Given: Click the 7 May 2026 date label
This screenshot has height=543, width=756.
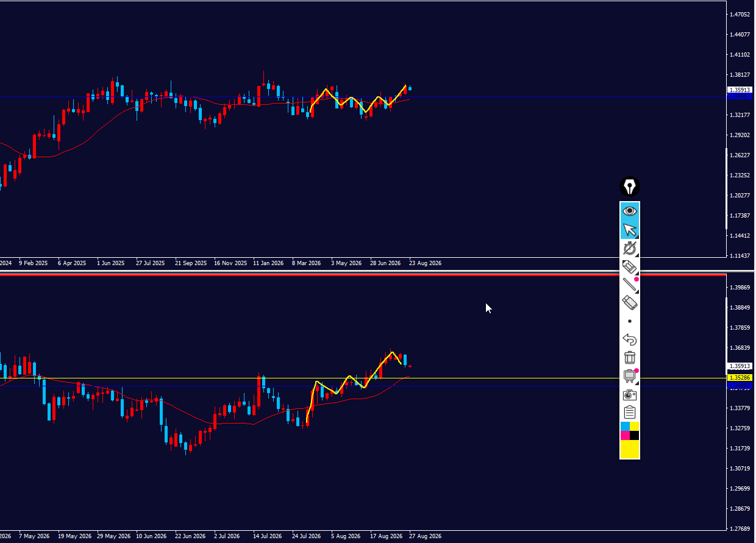Looking at the screenshot, I should tap(34, 536).
